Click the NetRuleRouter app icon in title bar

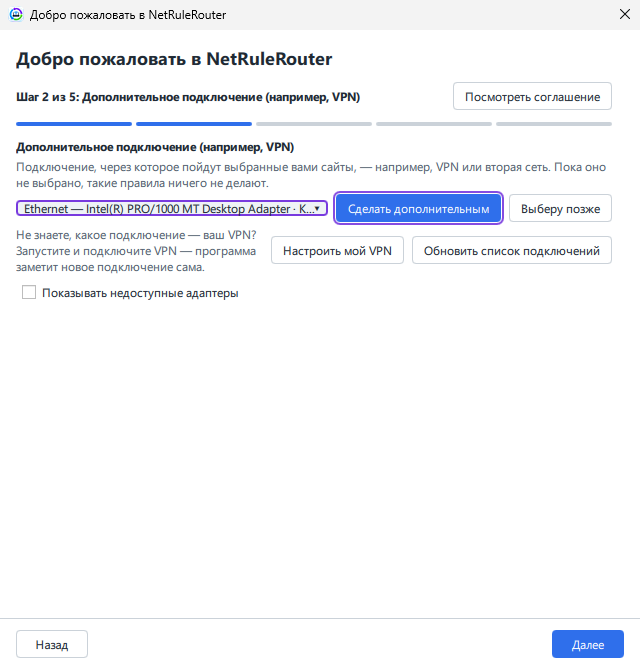(16, 15)
